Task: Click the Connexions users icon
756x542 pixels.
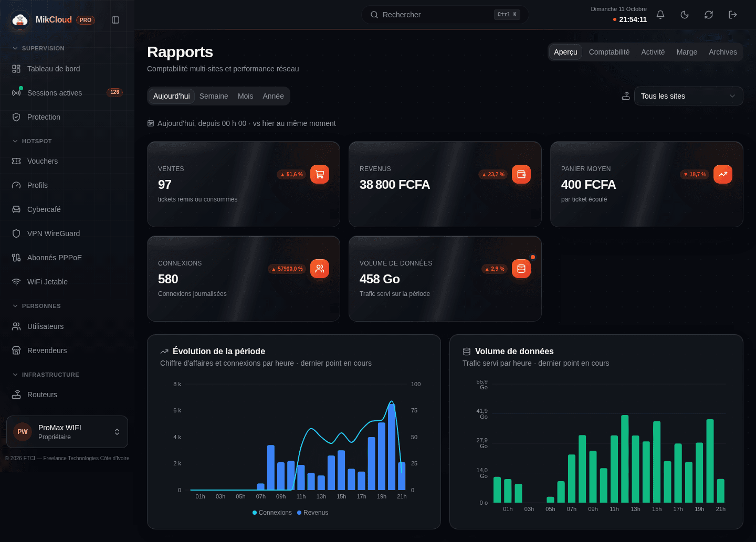Action: pyautogui.click(x=320, y=269)
